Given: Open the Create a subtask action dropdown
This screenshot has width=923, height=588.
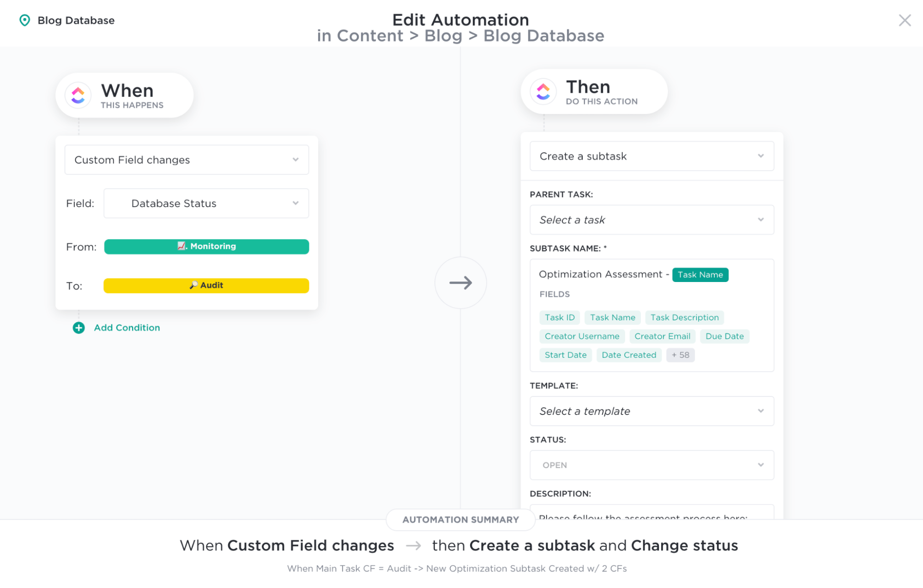Looking at the screenshot, I should [652, 156].
